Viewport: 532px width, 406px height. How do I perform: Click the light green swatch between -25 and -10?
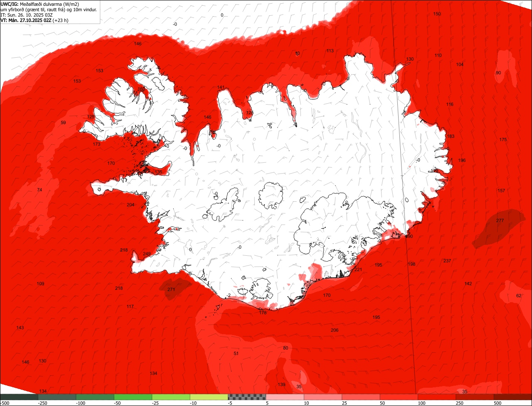171,397
